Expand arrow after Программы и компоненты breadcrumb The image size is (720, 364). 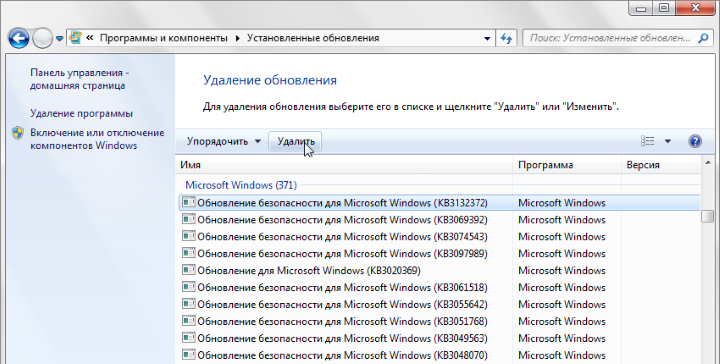[x=237, y=38]
